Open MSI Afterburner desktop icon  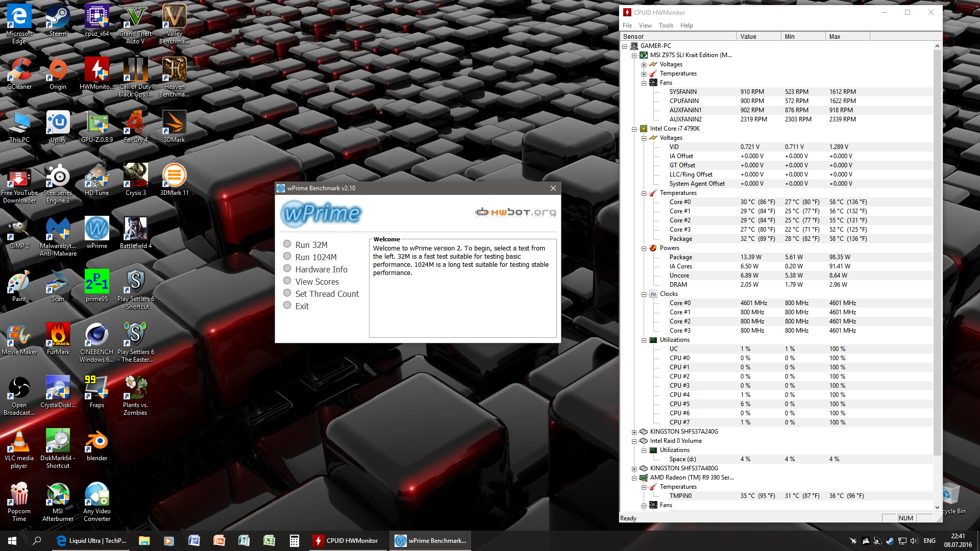pyautogui.click(x=58, y=502)
